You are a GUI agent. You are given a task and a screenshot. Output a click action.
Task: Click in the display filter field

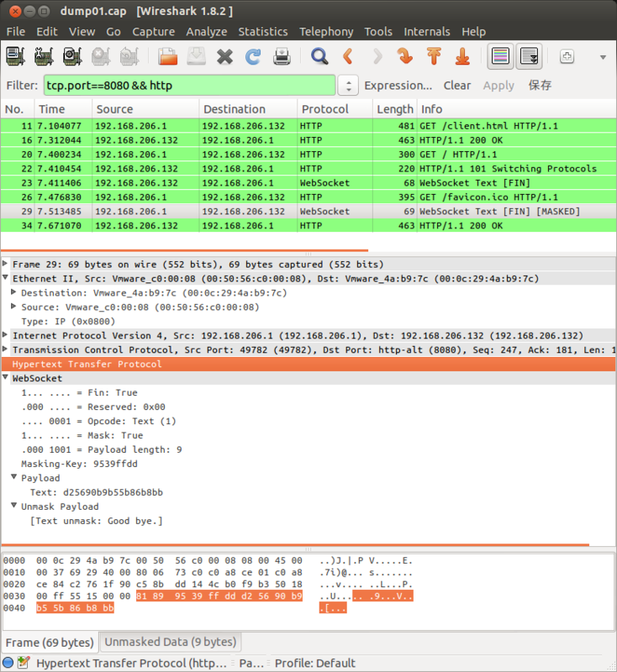(189, 86)
